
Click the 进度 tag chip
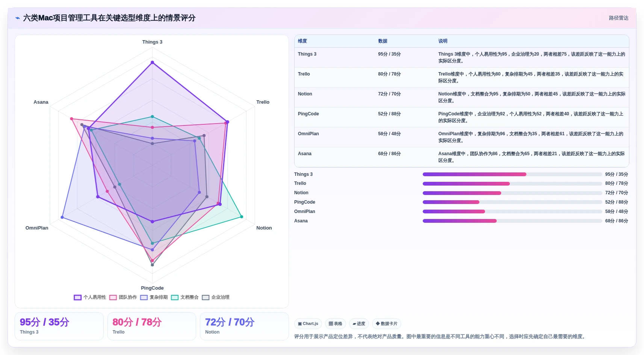(359, 323)
